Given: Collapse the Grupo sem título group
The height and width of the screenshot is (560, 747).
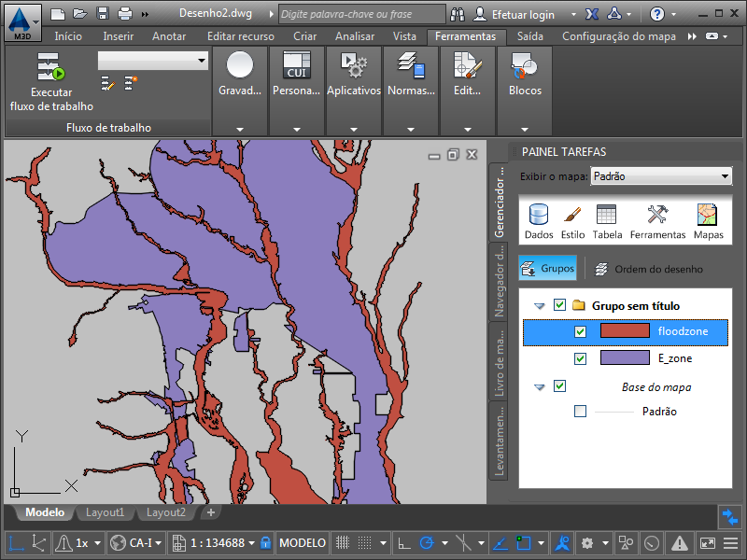Looking at the screenshot, I should click(539, 305).
